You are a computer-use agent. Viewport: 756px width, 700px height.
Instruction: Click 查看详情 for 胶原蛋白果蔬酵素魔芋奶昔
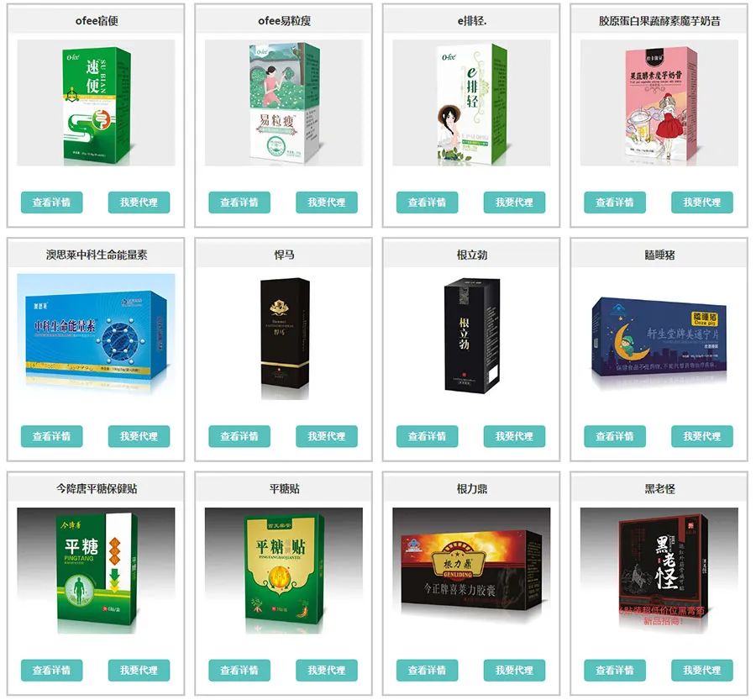pos(615,203)
